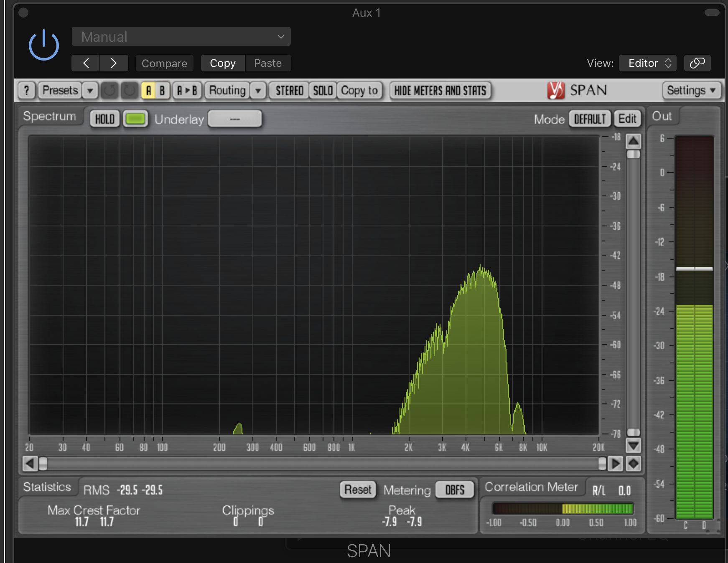
Task: Click the vertical scroll up arrow
Action: [x=634, y=141]
